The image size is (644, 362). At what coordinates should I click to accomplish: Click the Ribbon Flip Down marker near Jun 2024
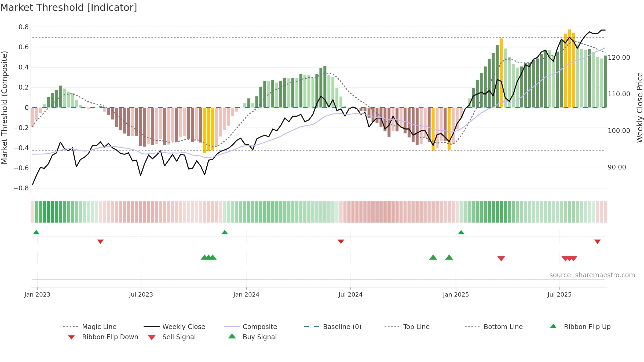click(x=341, y=241)
